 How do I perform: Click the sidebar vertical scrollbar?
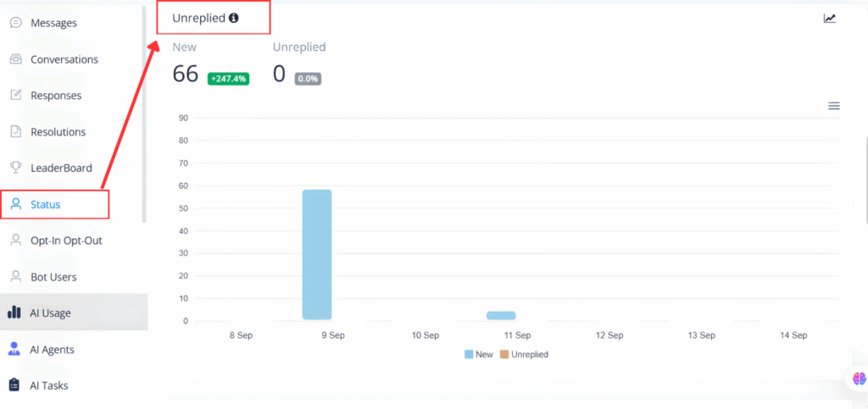click(144, 110)
